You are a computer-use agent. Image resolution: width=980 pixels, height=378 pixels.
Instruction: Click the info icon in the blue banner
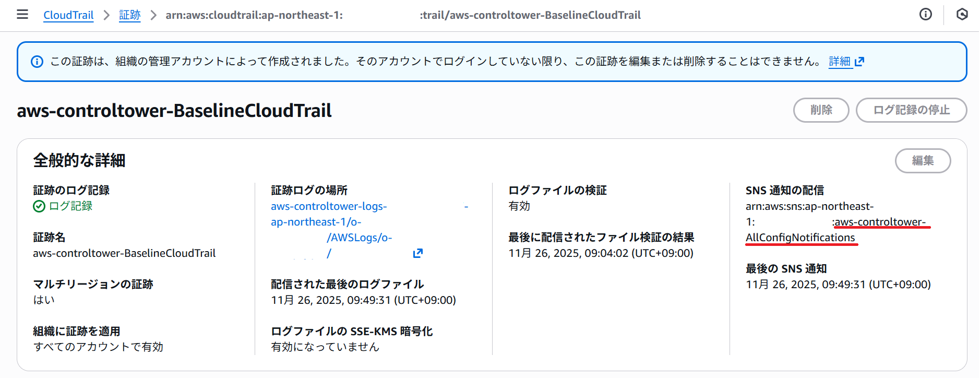point(37,62)
